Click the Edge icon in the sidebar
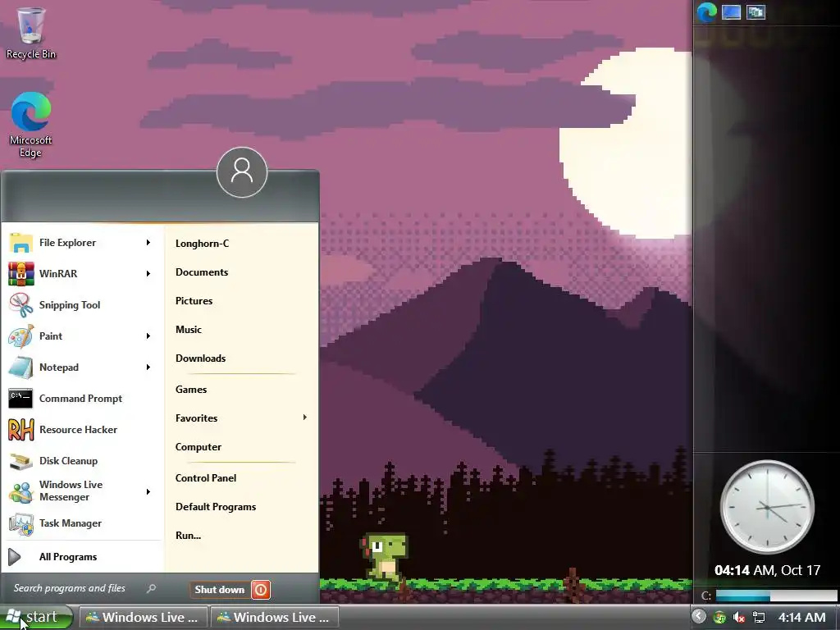This screenshot has height=630, width=840. [706, 12]
